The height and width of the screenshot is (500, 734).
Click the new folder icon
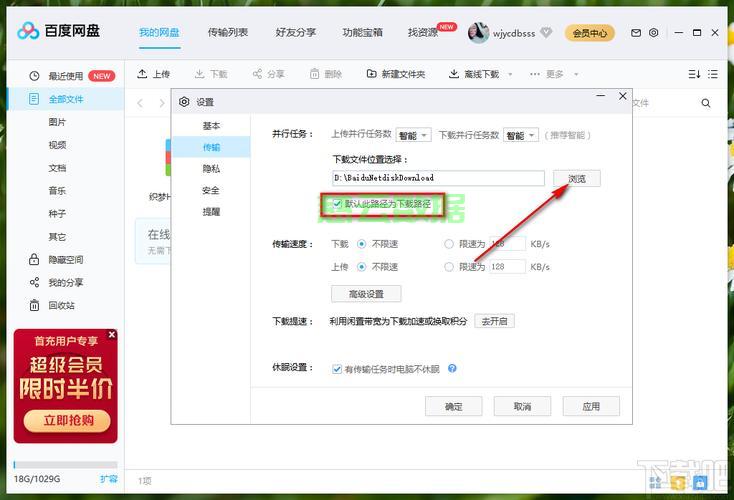pos(371,74)
